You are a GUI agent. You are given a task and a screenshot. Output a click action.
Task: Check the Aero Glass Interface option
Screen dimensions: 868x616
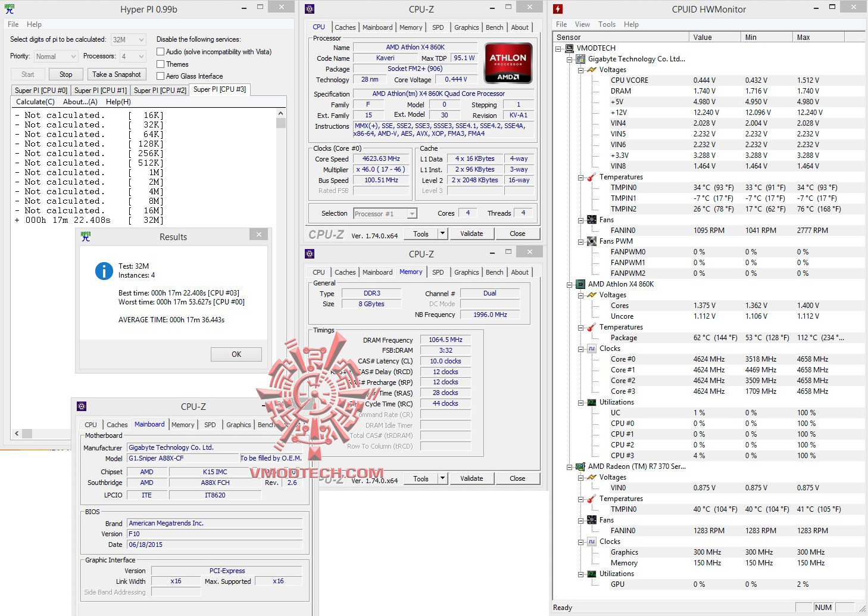(x=160, y=76)
